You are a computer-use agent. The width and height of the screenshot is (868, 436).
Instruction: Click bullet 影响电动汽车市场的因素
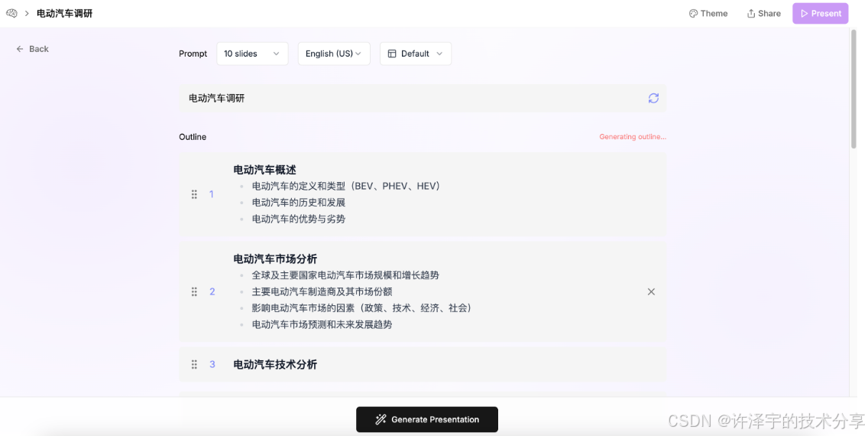click(361, 308)
